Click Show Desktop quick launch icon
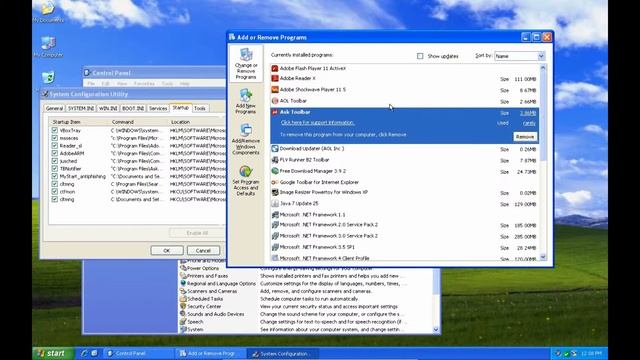 (94, 353)
